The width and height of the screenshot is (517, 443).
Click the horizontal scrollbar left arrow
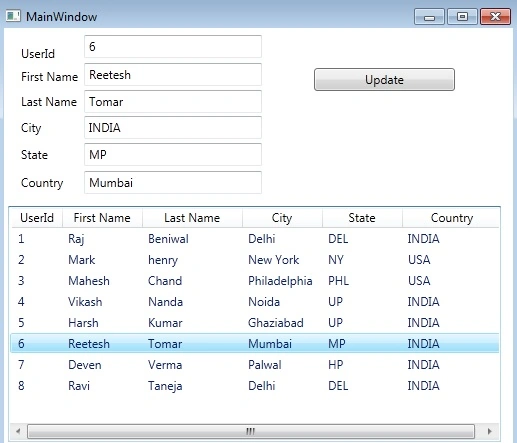18,431
